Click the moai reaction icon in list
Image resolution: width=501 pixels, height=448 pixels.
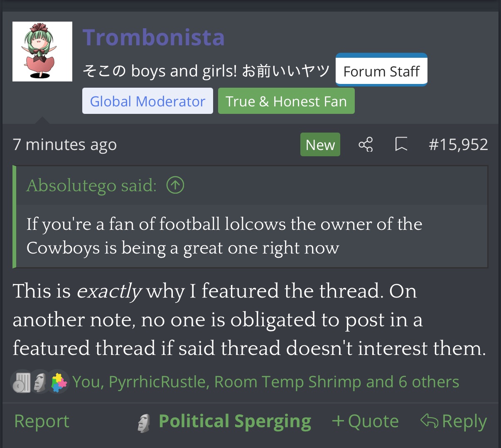pyautogui.click(x=40, y=382)
